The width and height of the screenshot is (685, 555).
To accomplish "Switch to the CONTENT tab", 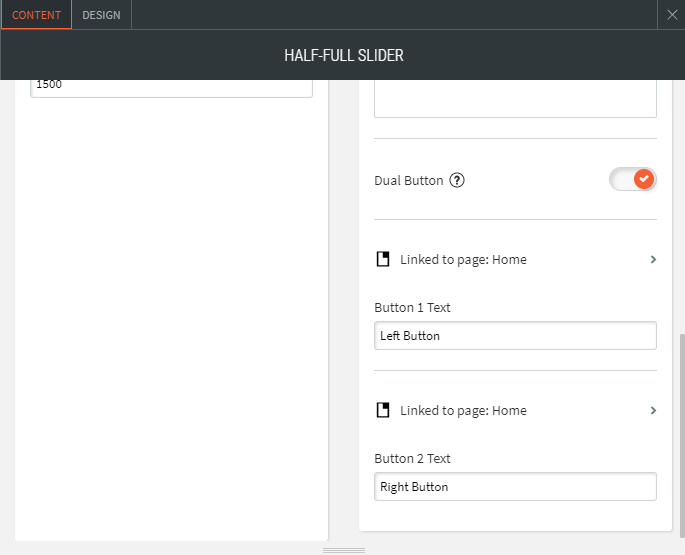I will pos(37,15).
